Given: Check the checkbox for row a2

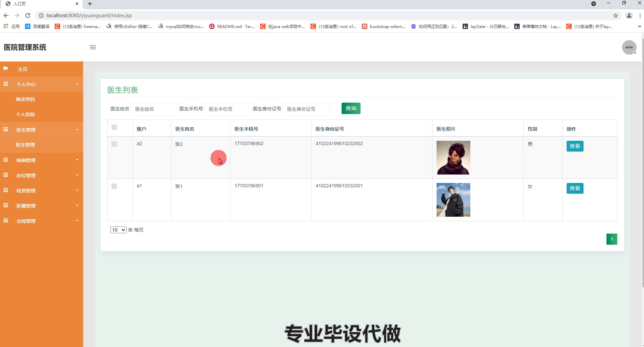Looking at the screenshot, I should 114,144.
